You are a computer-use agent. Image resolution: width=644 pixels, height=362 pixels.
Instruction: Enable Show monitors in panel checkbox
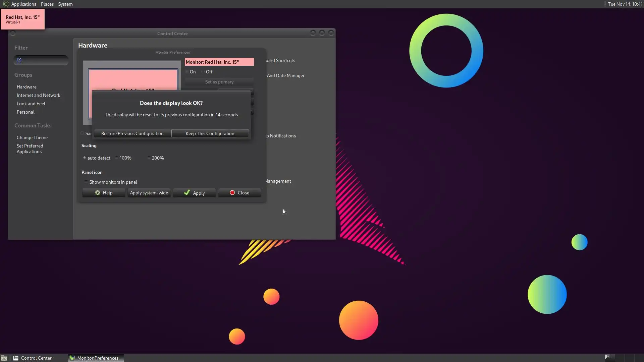(x=86, y=182)
